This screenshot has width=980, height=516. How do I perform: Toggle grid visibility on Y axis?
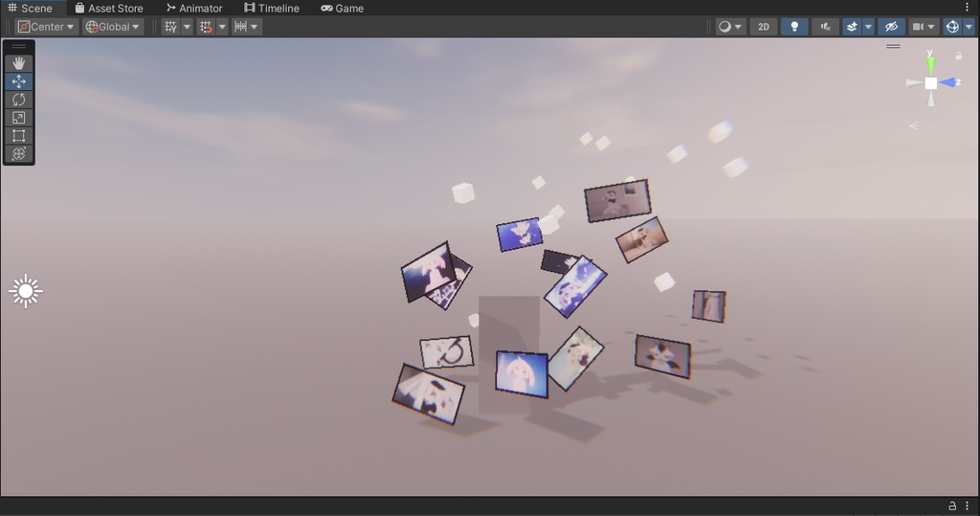coord(170,27)
